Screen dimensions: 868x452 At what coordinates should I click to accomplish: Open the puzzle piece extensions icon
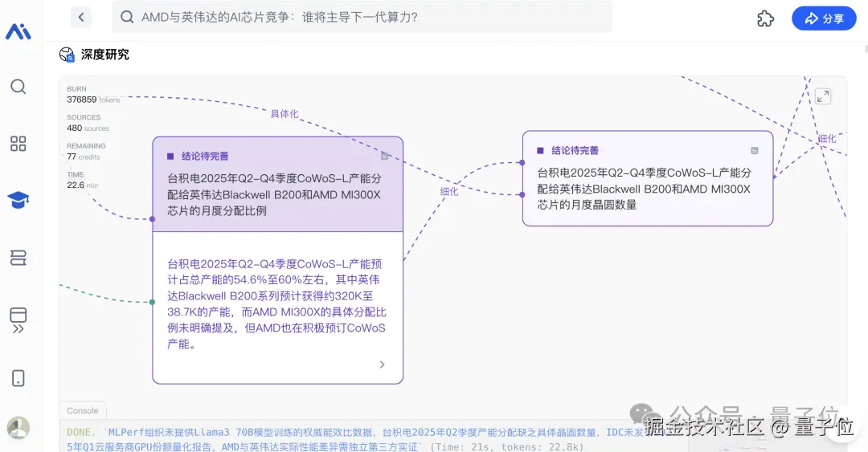(765, 18)
